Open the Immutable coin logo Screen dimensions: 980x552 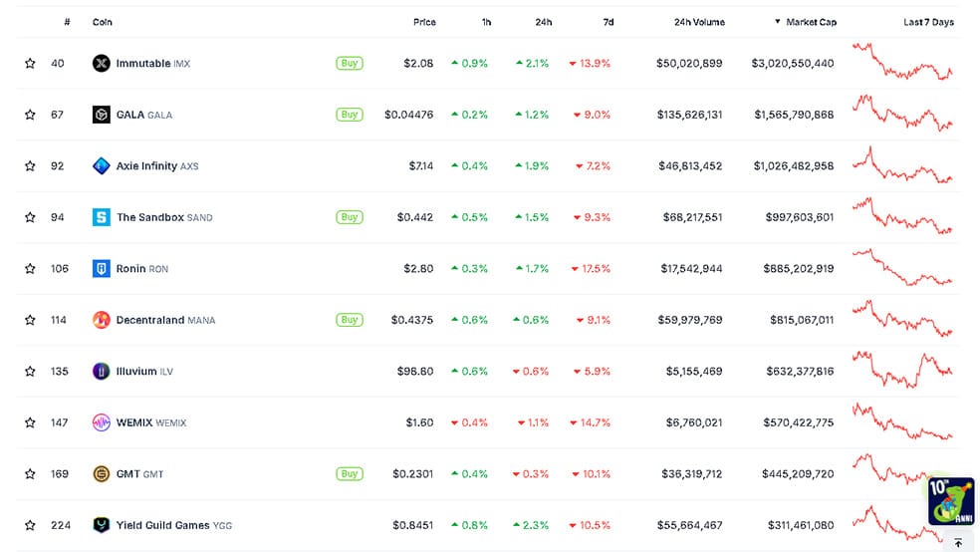pyautogui.click(x=102, y=63)
